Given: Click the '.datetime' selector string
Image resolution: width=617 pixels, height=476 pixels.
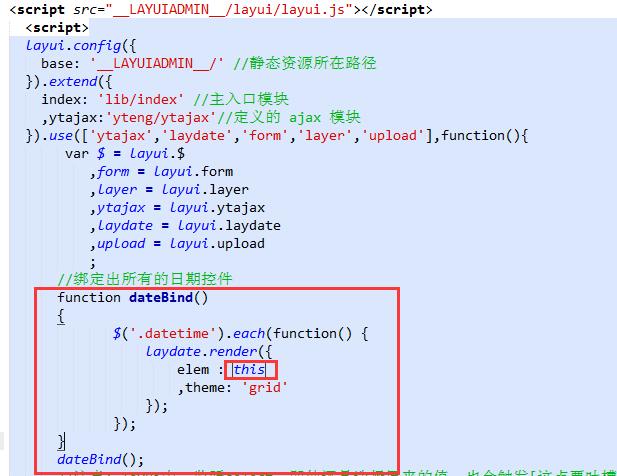Looking at the screenshot, I should point(172,334).
